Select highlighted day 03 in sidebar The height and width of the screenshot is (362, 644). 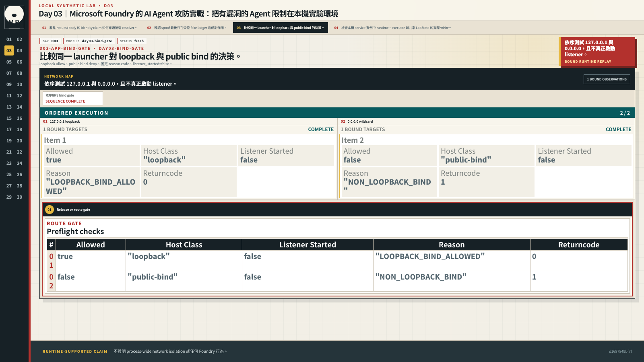coord(9,51)
